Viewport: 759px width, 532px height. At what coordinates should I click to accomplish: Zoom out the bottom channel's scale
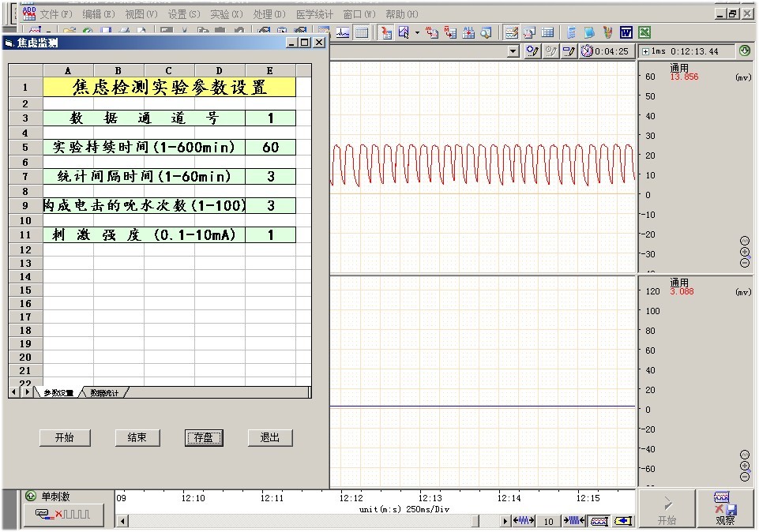point(745,477)
